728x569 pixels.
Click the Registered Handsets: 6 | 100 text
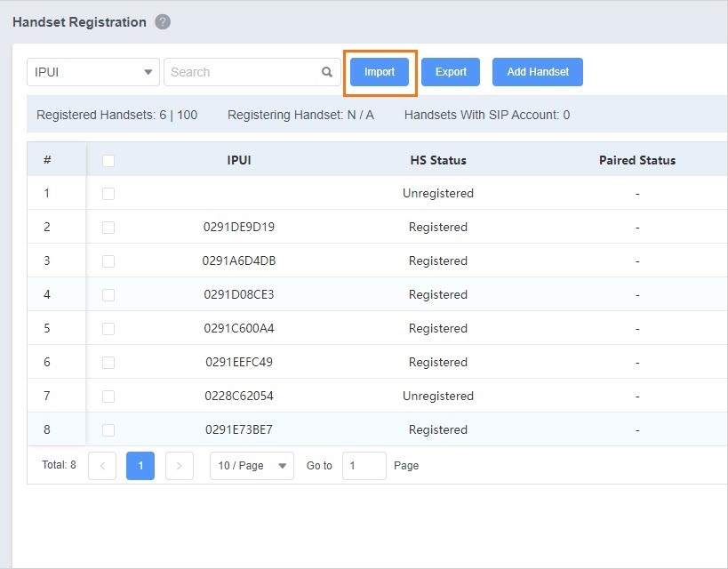[x=117, y=115]
